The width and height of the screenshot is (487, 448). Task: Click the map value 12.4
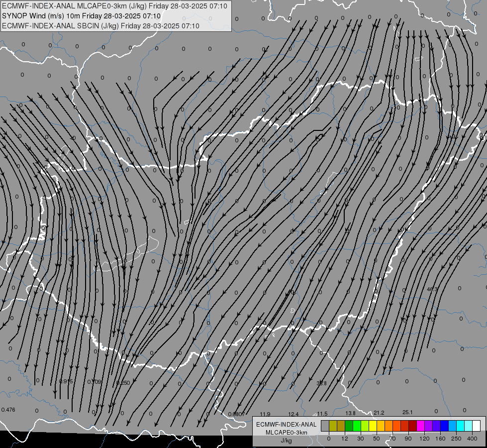293,414
